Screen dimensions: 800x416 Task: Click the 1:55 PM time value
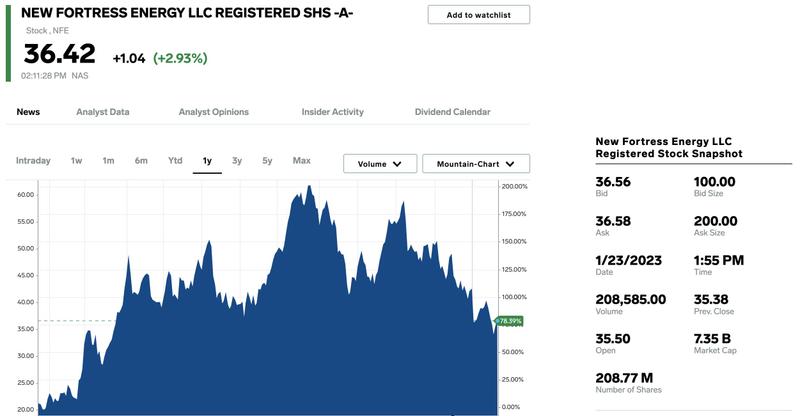click(719, 260)
